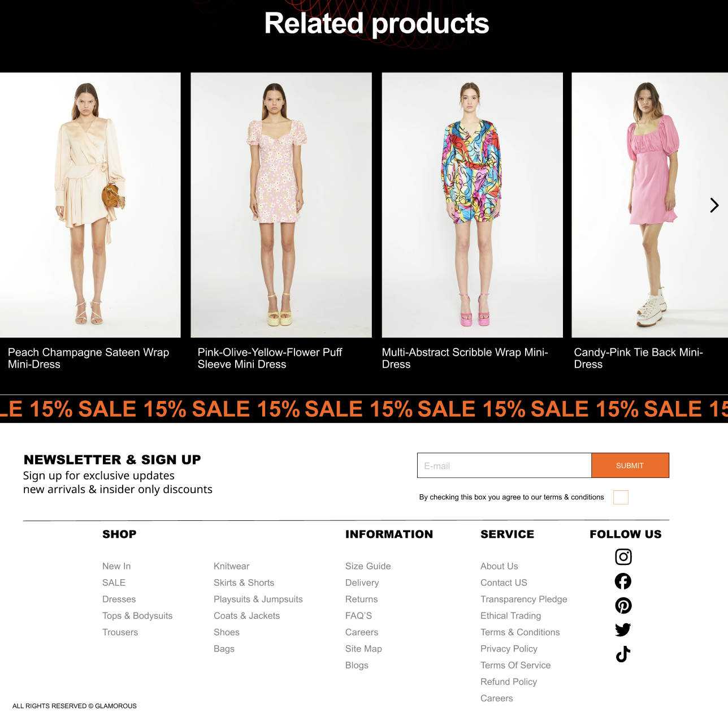
Task: Tick the terms & conditions checkbox
Action: (621, 497)
